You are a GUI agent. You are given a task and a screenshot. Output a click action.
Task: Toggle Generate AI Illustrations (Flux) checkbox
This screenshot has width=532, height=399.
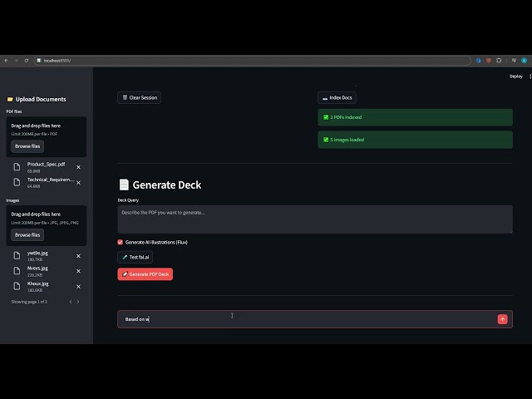(x=120, y=242)
